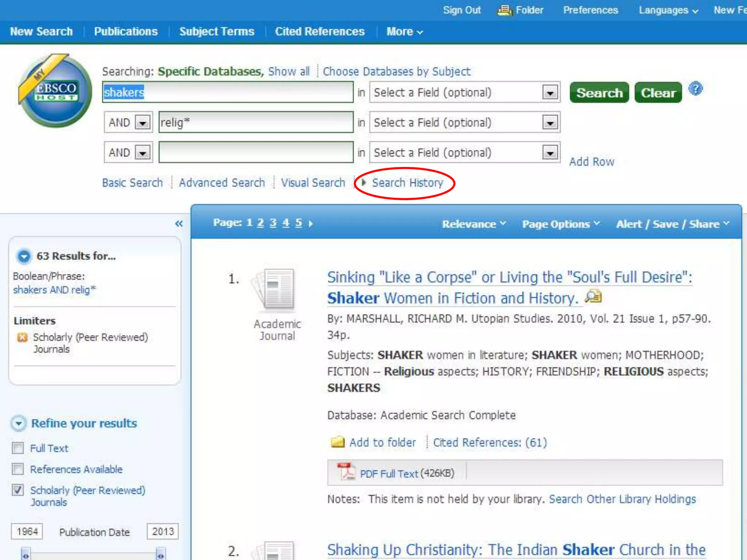This screenshot has height=560, width=747.
Task: Check the References Available box
Action: 18,469
